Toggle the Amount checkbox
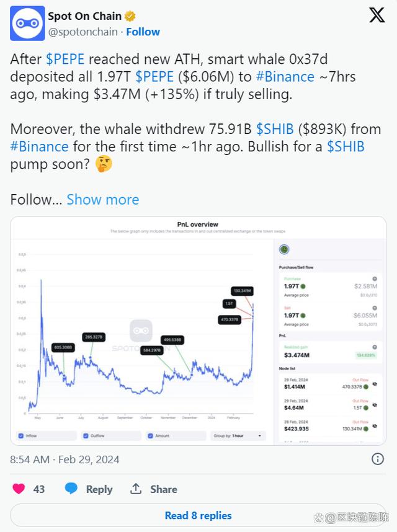The width and height of the screenshot is (397, 532). coord(150,436)
